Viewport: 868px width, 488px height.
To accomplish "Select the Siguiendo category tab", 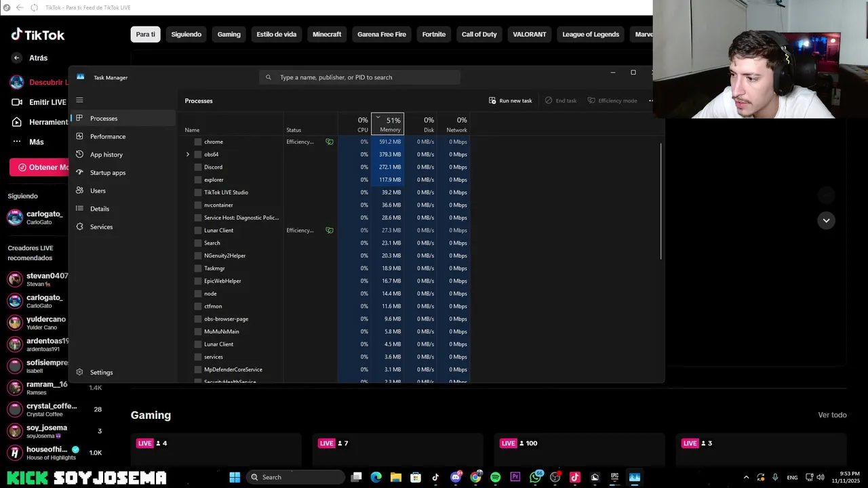I will pos(186,35).
